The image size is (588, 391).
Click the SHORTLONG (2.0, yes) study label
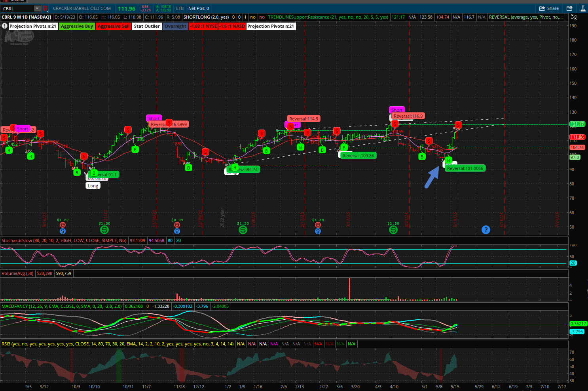pyautogui.click(x=206, y=17)
